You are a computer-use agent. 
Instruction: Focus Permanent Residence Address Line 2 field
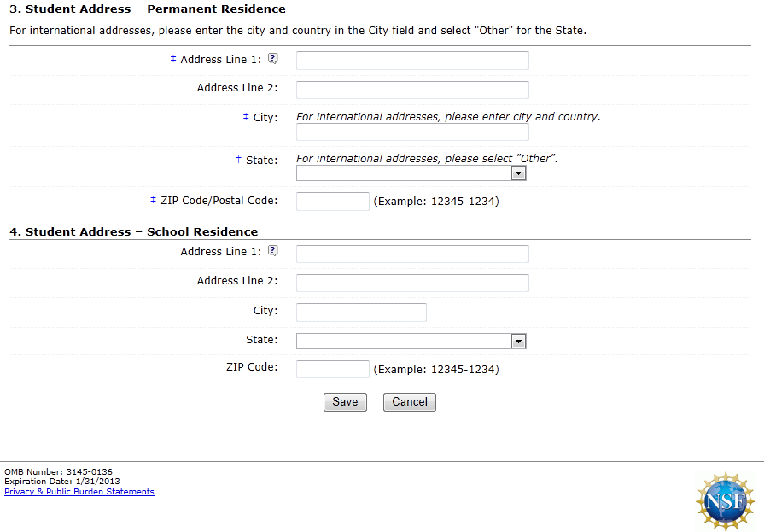click(x=412, y=90)
